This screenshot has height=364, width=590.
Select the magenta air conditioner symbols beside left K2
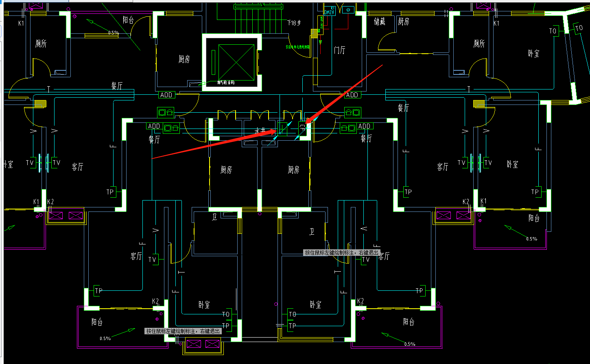tap(66, 216)
